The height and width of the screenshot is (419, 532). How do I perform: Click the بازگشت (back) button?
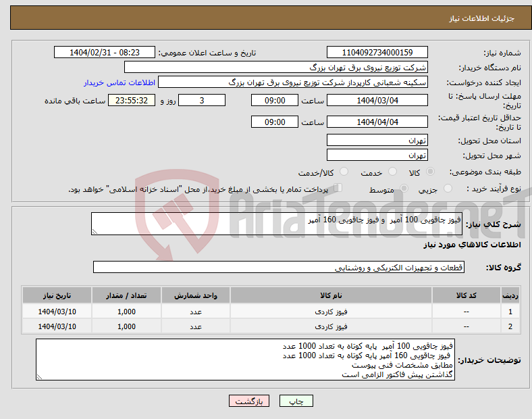[249, 401]
